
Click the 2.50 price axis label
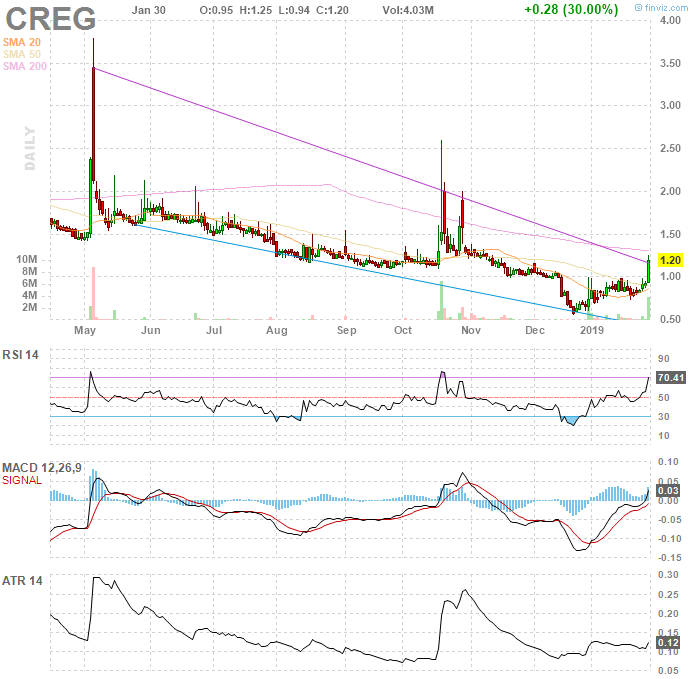pos(670,148)
